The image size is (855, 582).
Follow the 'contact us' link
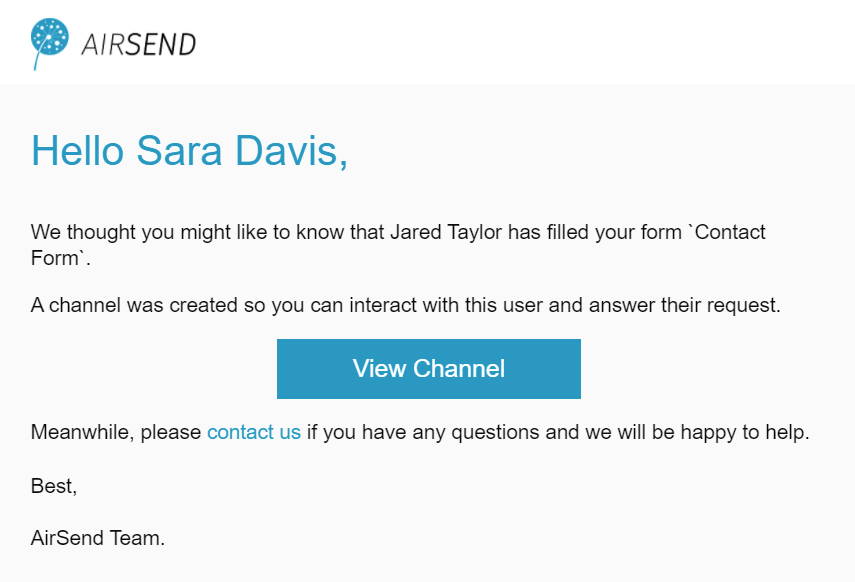pyautogui.click(x=254, y=432)
